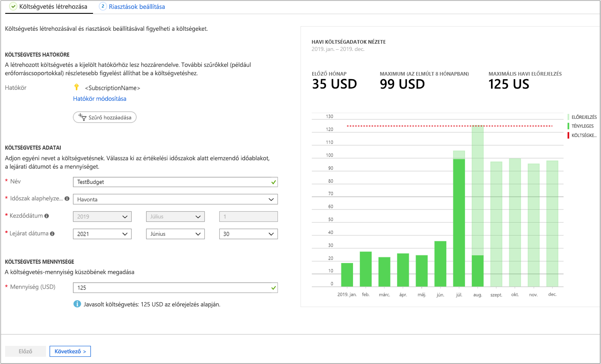Screen dimensions: 601x364
Task: Click the 125 US maximum forecast value
Action: click(509, 84)
